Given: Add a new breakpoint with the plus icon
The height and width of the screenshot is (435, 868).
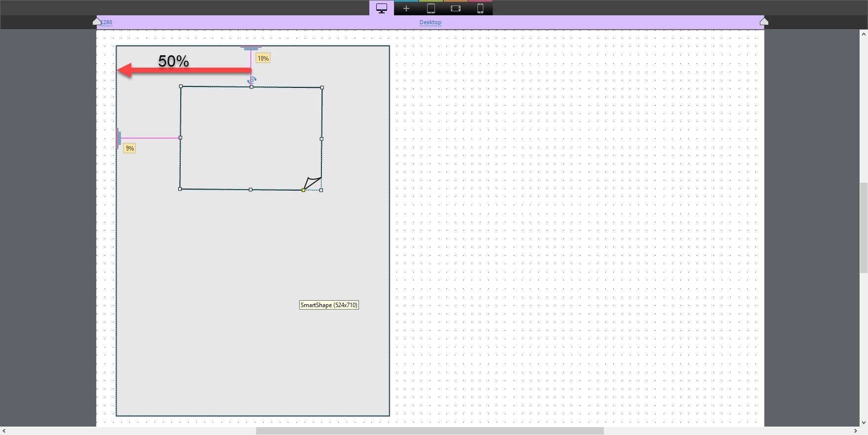Looking at the screenshot, I should tap(406, 8).
